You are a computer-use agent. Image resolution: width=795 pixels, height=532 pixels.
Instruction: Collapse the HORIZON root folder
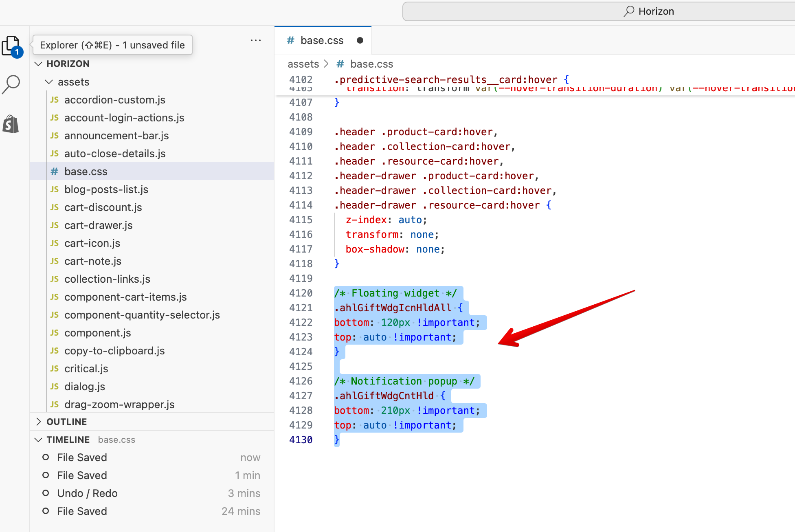point(39,64)
